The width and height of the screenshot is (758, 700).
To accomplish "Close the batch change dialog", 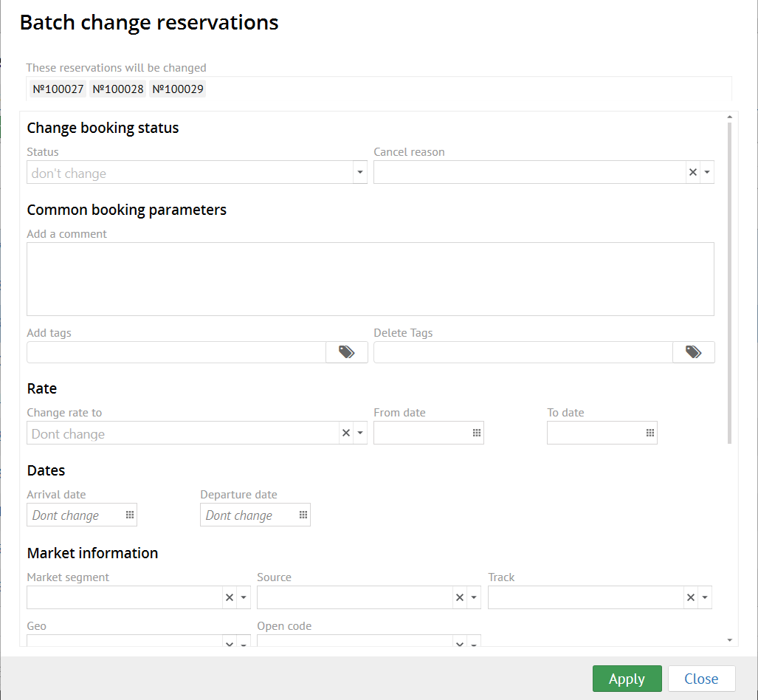I will pyautogui.click(x=701, y=679).
